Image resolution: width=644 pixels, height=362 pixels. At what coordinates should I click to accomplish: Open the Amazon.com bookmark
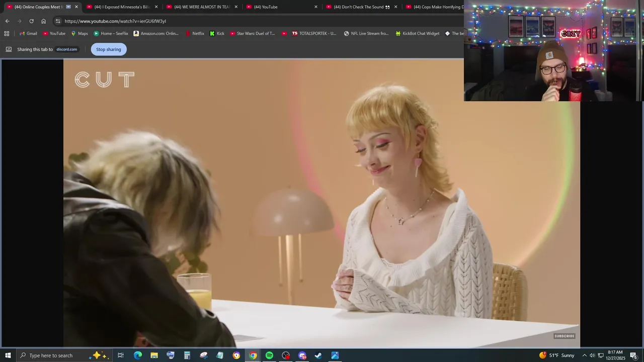pyautogui.click(x=156, y=34)
